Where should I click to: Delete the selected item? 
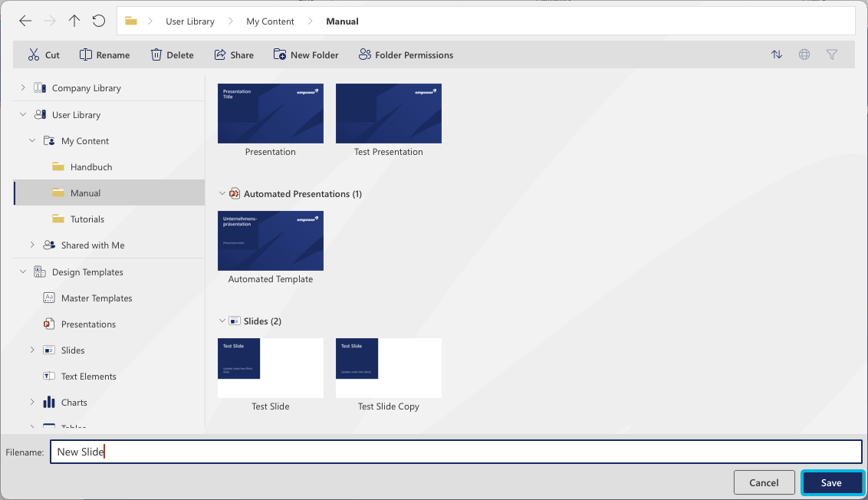coord(173,54)
